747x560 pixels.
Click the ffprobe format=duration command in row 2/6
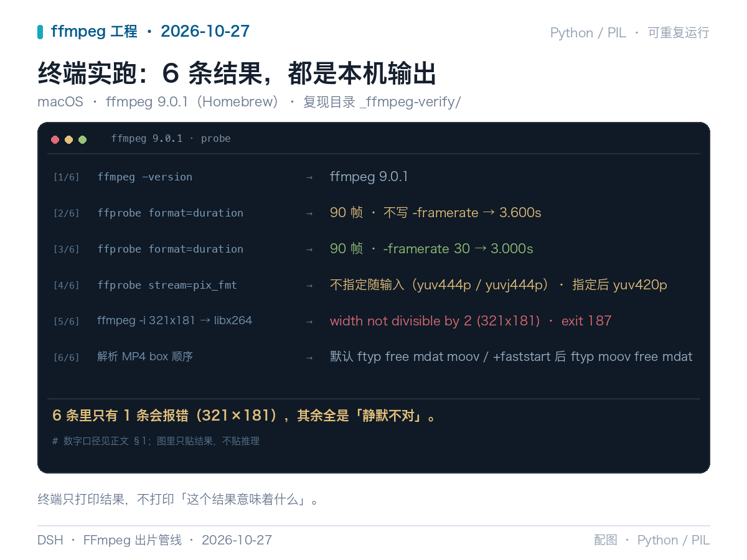coord(170,213)
